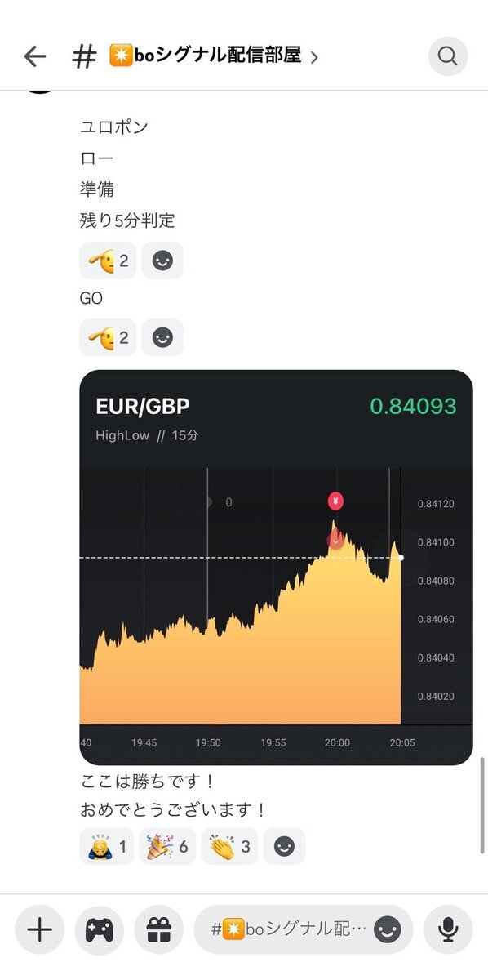Open emoji picker in message field
Image resolution: width=488 pixels, height=980 pixels.
click(388, 929)
